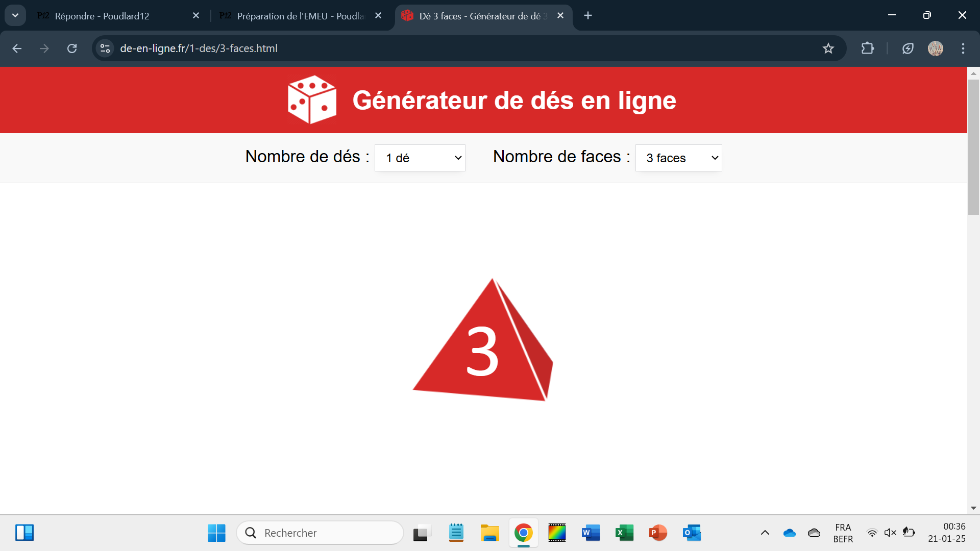Click the Chrome profile avatar

tap(935, 48)
